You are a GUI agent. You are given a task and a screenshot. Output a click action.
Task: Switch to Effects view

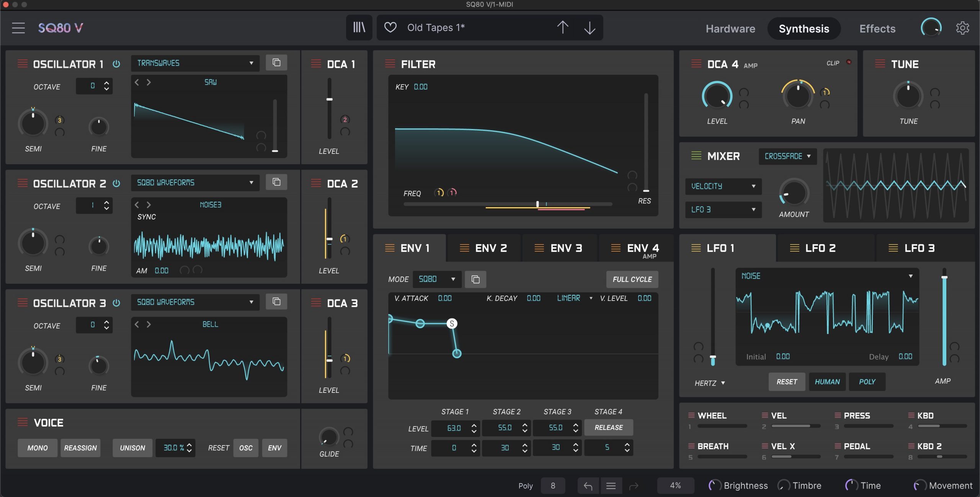(877, 28)
